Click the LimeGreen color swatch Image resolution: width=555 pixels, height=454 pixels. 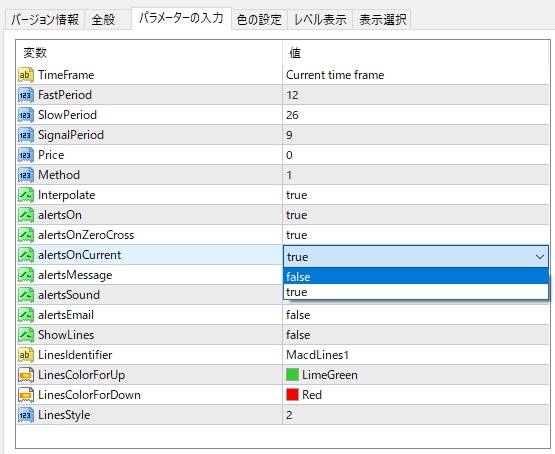[292, 375]
